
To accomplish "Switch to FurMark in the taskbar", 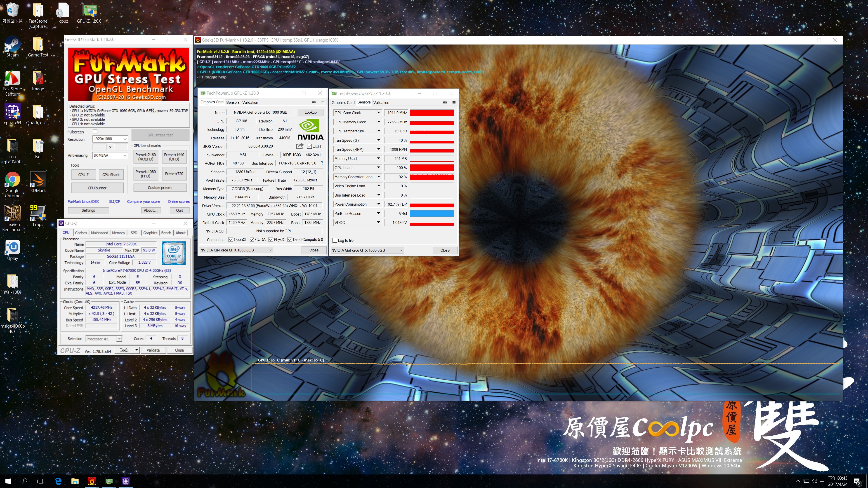I will (92, 481).
